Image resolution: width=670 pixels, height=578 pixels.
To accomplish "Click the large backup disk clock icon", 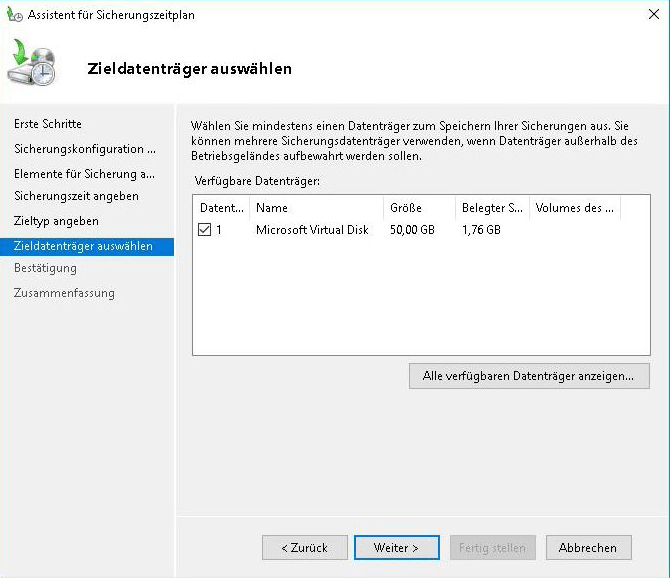I will pos(32,62).
